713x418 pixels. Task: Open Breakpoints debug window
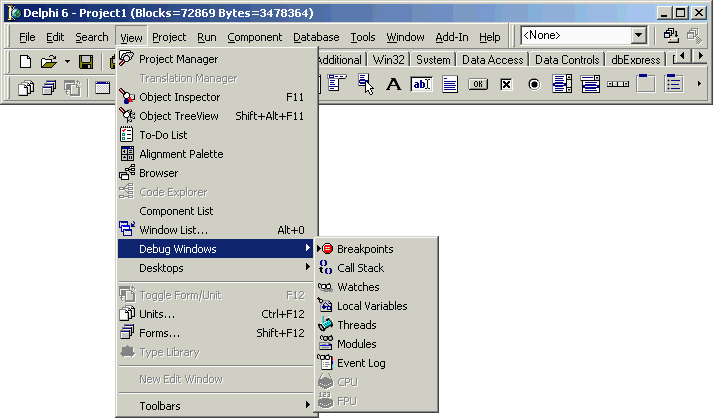pos(377,249)
